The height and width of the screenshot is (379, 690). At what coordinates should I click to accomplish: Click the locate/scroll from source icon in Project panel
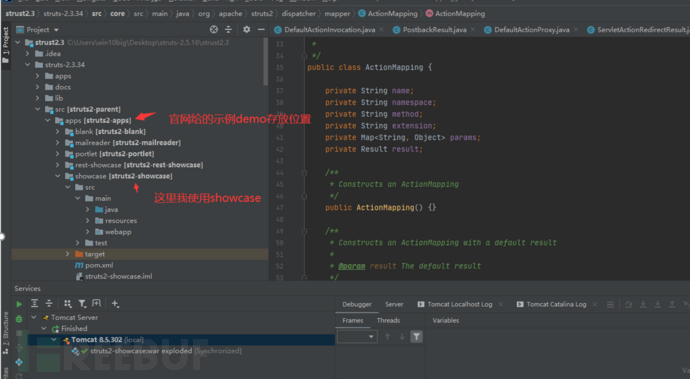214,29
